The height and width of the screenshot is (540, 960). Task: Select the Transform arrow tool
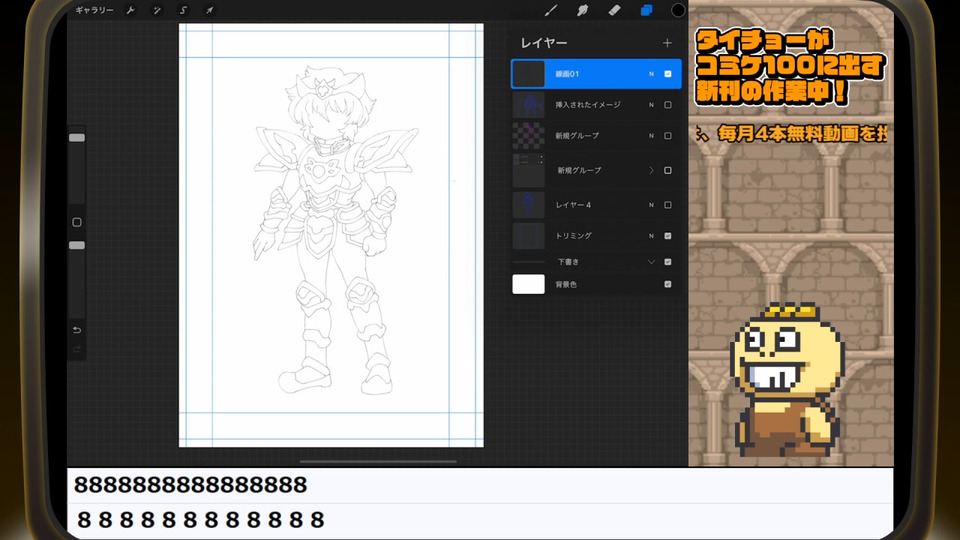(x=209, y=11)
